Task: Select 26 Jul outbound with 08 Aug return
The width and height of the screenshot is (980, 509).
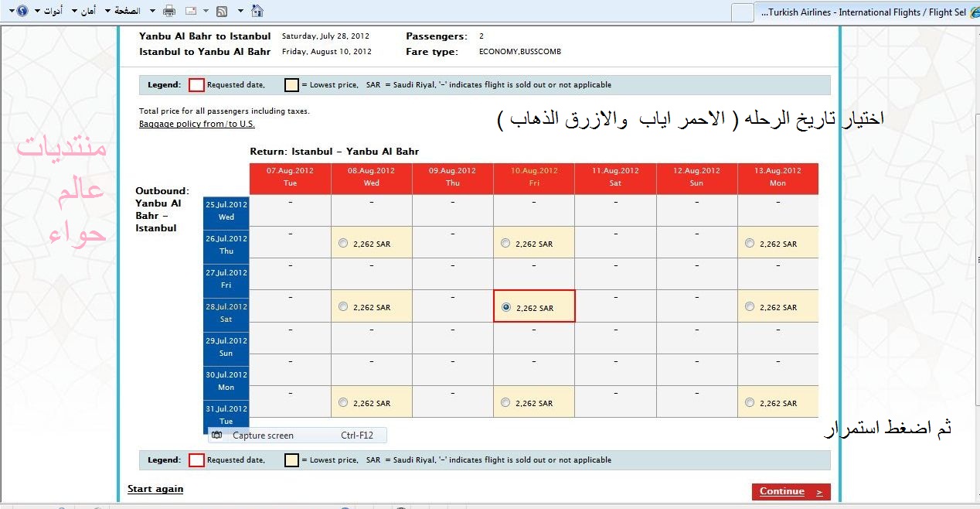Action: pyautogui.click(x=343, y=243)
